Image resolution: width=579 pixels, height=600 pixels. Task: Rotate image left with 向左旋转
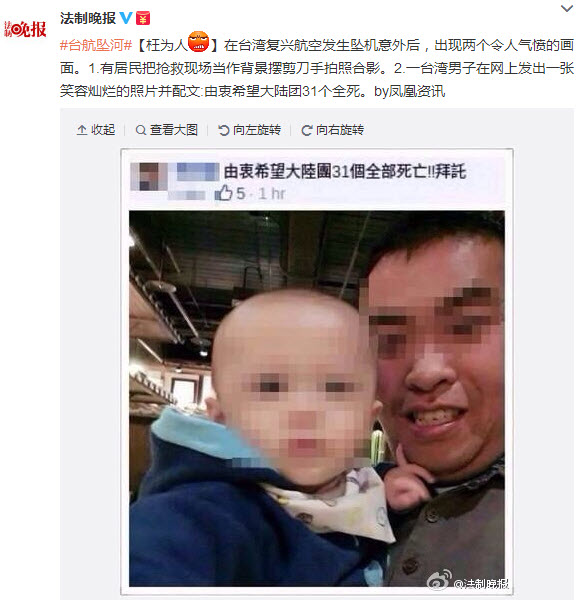pyautogui.click(x=250, y=130)
